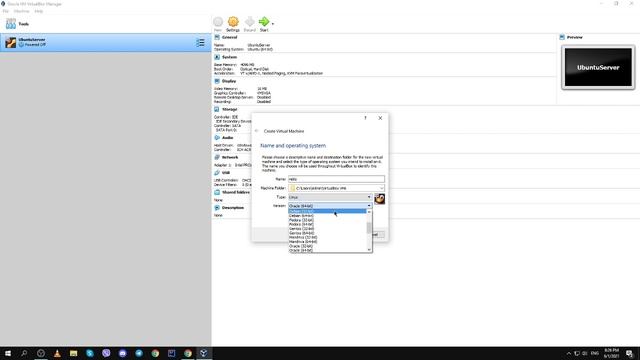Open the Type dropdown showing Linux
This screenshot has height=360, width=640.
pyautogui.click(x=330, y=197)
